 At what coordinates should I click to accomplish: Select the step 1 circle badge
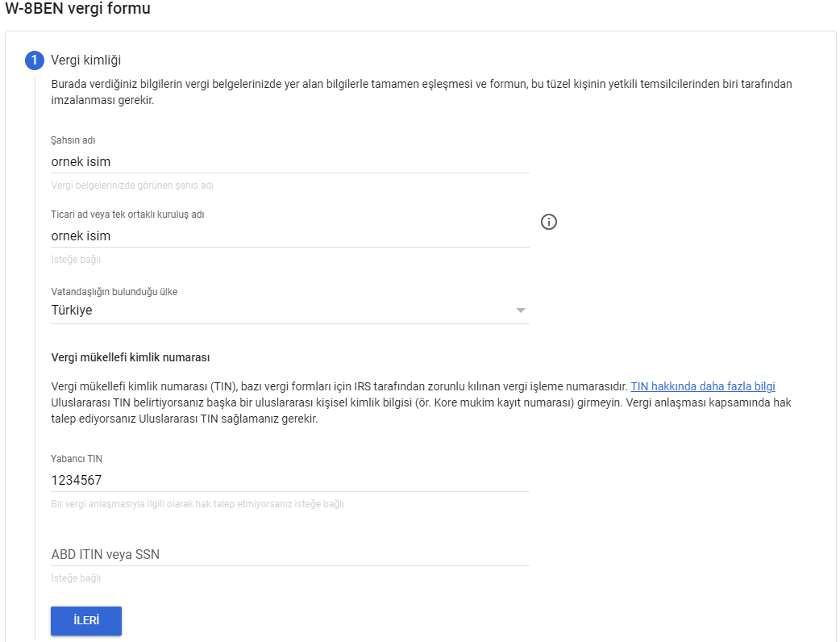pos(35,60)
